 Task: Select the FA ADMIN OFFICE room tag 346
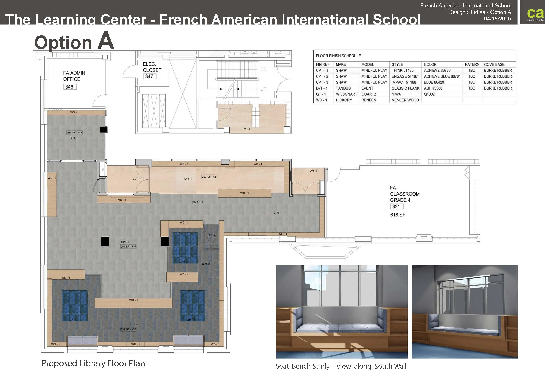[x=70, y=87]
